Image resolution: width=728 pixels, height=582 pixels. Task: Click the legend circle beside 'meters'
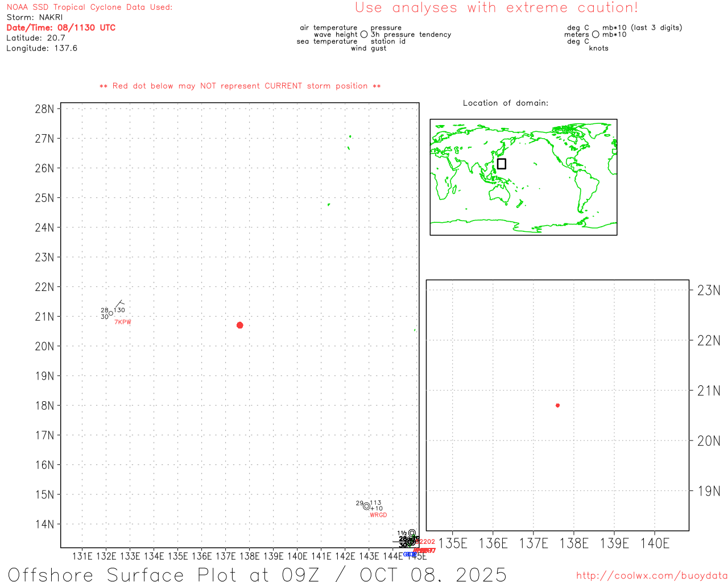tap(595, 35)
